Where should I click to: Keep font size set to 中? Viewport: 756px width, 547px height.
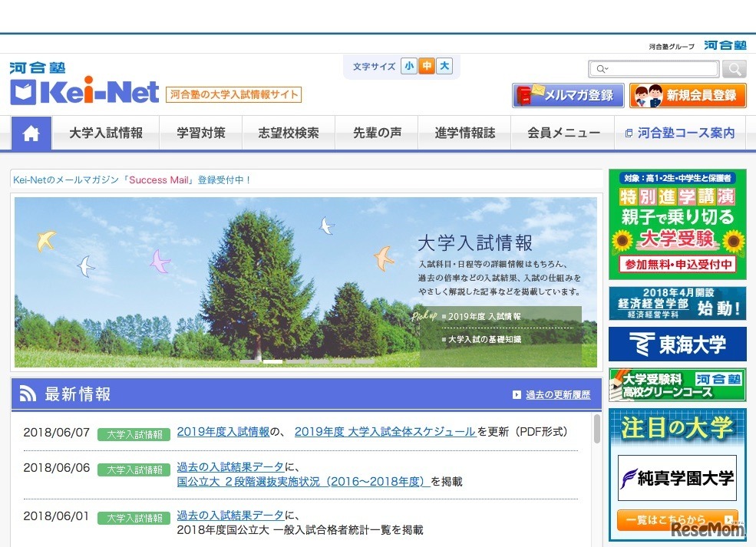(x=427, y=67)
